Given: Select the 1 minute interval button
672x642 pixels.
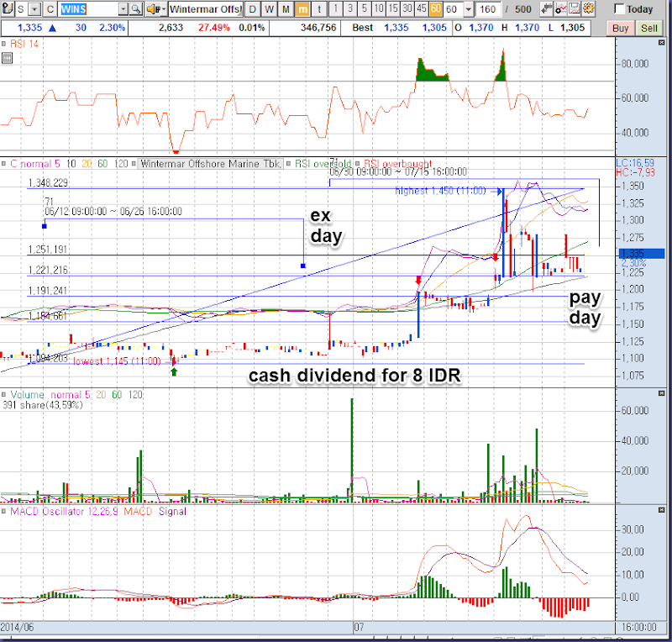Looking at the screenshot, I should [x=336, y=9].
